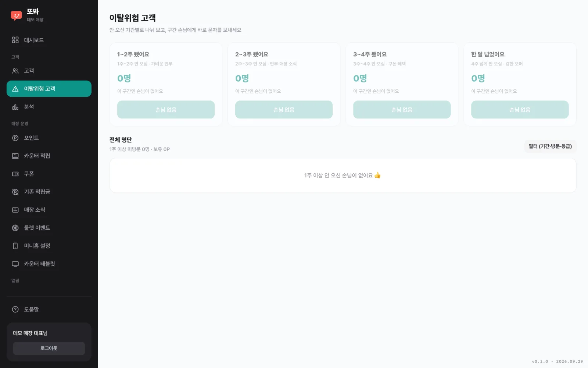Click the 쿠폰 ticket icon
This screenshot has height=368, width=588.
coord(15,174)
